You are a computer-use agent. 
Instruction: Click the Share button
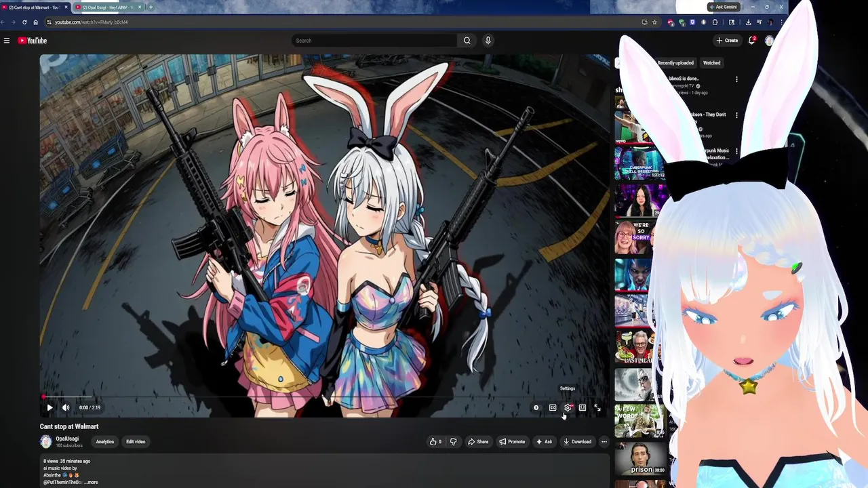click(478, 442)
